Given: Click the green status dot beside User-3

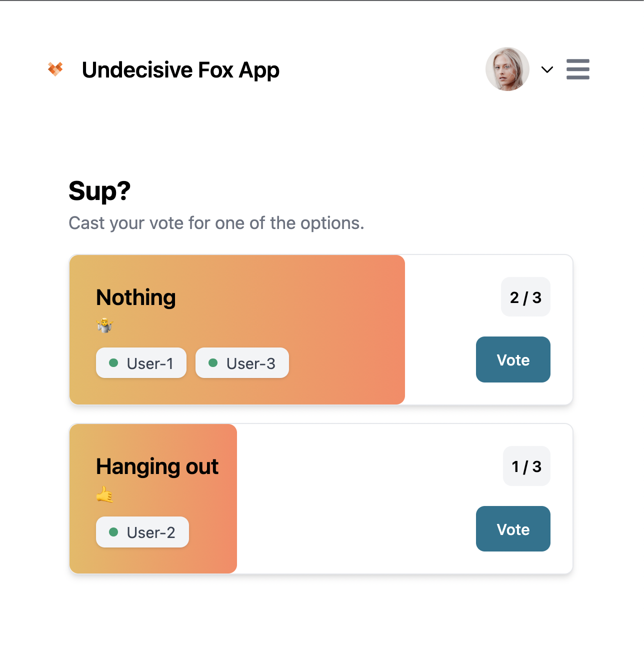Looking at the screenshot, I should pos(213,363).
